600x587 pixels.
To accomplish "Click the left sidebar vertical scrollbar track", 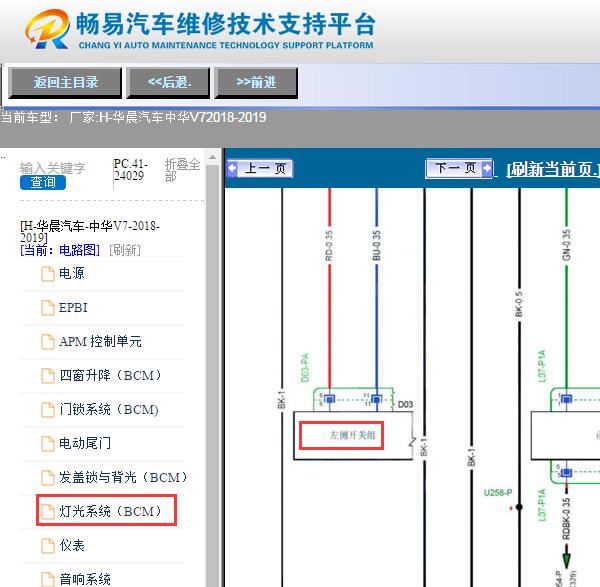I will (212, 375).
